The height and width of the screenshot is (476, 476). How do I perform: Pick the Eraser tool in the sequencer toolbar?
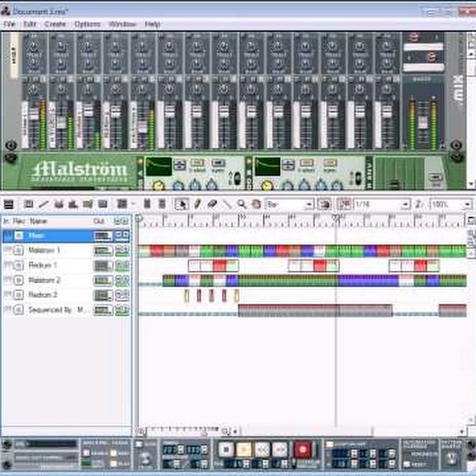coord(212,204)
